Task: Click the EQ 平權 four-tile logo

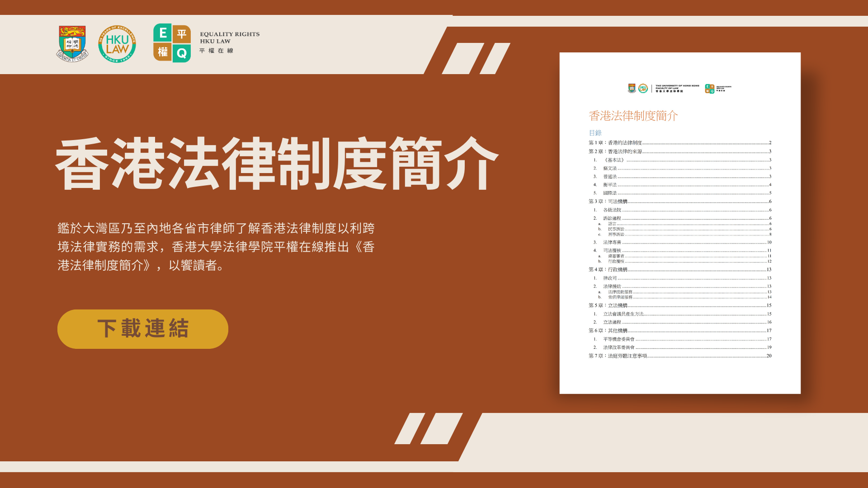Action: click(x=172, y=43)
